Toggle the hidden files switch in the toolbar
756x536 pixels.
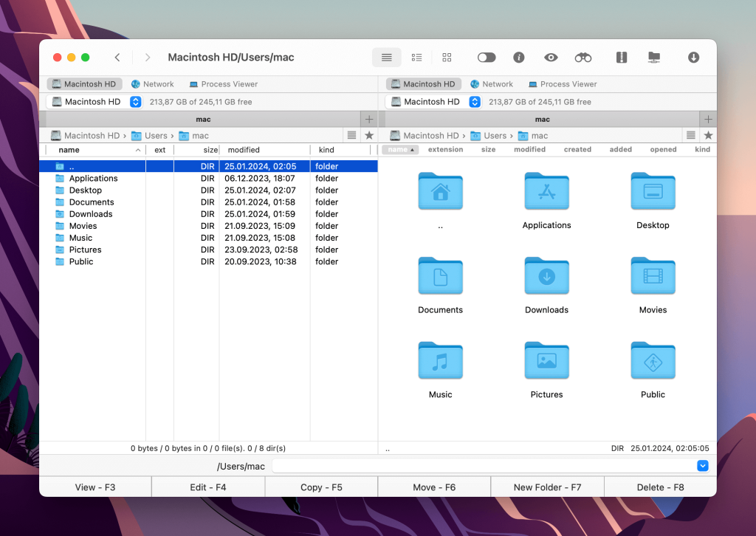485,57
